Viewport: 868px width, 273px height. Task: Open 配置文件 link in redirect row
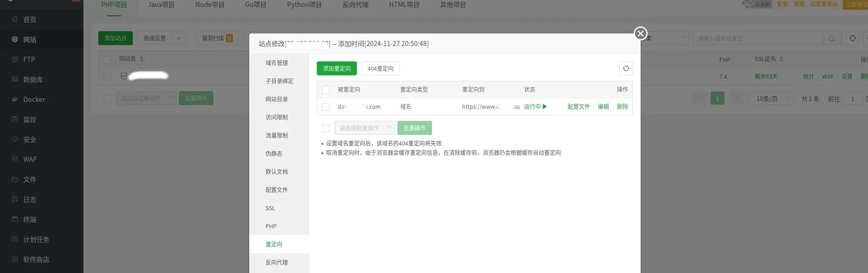pos(578,107)
